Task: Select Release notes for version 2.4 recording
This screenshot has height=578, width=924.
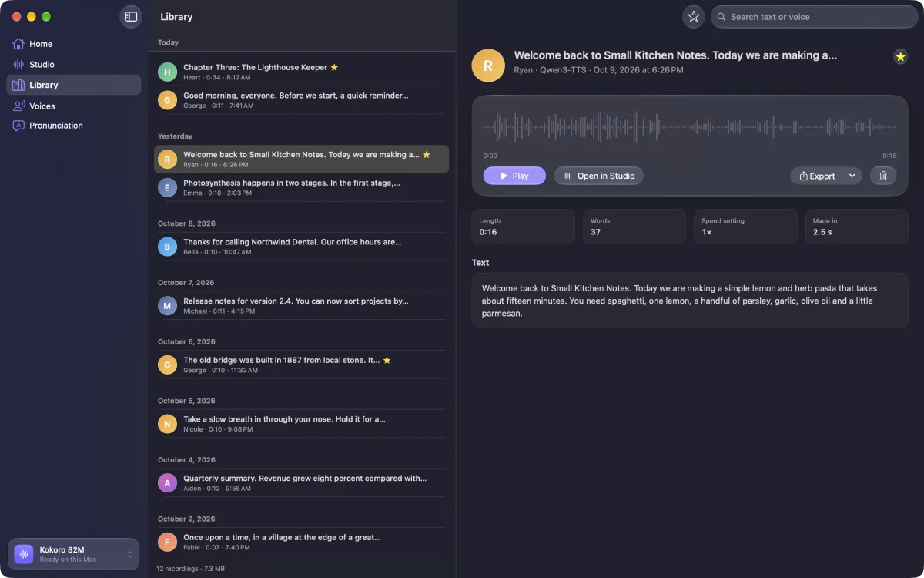Action: point(301,306)
